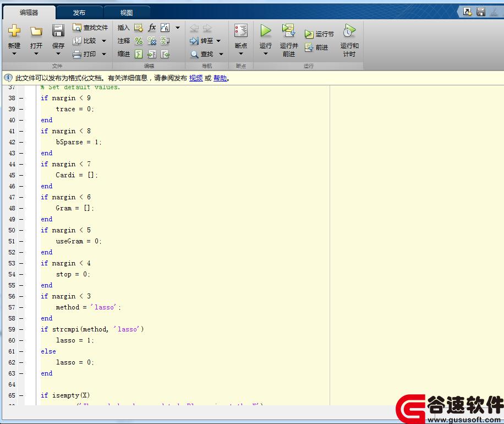Expand the Run (运行) dropdown arrow
This screenshot has height=424, width=504.
tap(266, 53)
